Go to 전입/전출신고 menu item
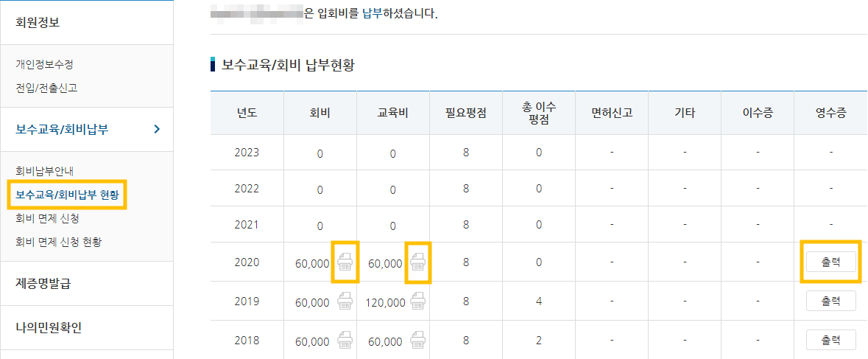868x359 pixels. (x=46, y=88)
